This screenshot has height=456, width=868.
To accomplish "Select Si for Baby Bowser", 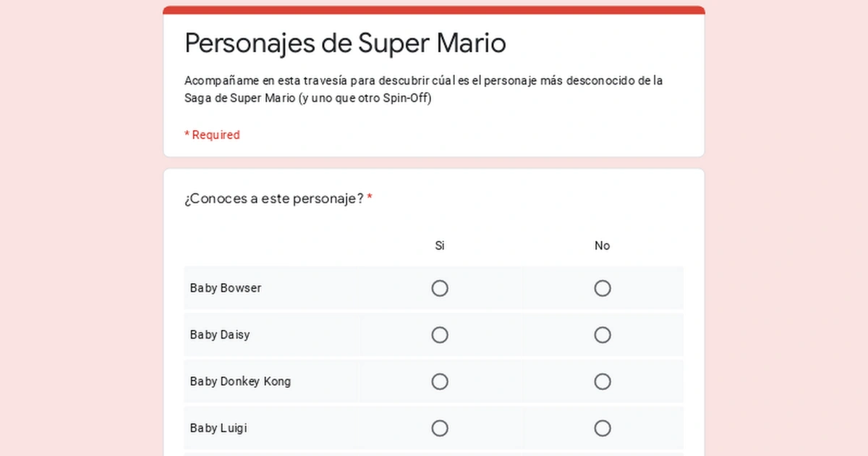I will coord(440,289).
